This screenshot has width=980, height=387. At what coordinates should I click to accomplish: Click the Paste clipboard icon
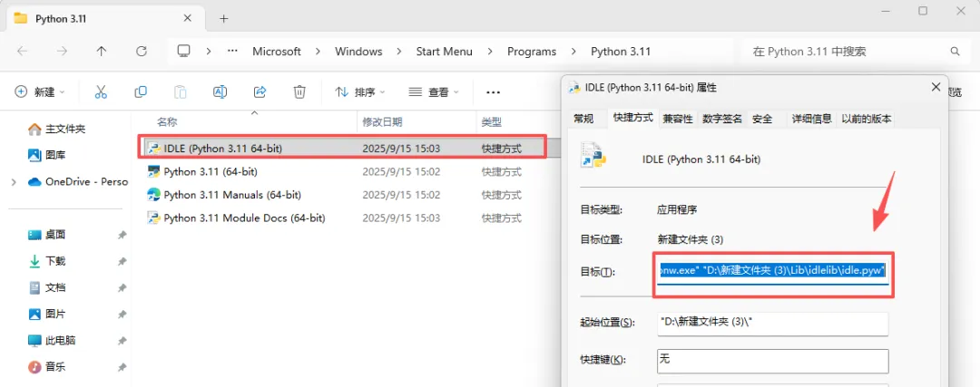coord(180,92)
